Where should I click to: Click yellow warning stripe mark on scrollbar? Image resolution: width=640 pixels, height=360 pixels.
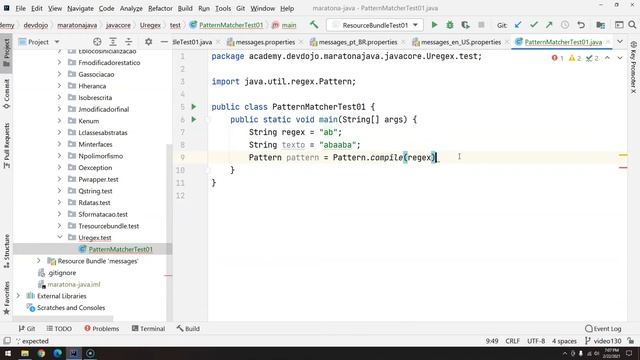[x=623, y=155]
